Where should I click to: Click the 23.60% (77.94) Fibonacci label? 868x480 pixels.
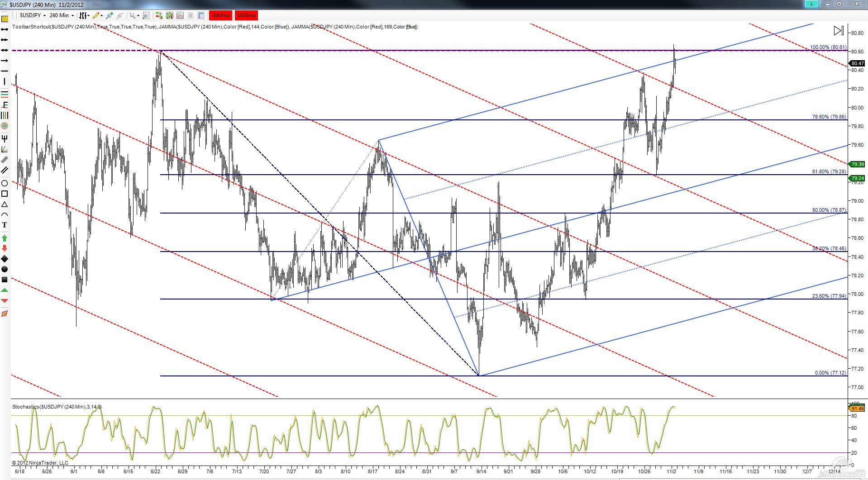click(829, 296)
